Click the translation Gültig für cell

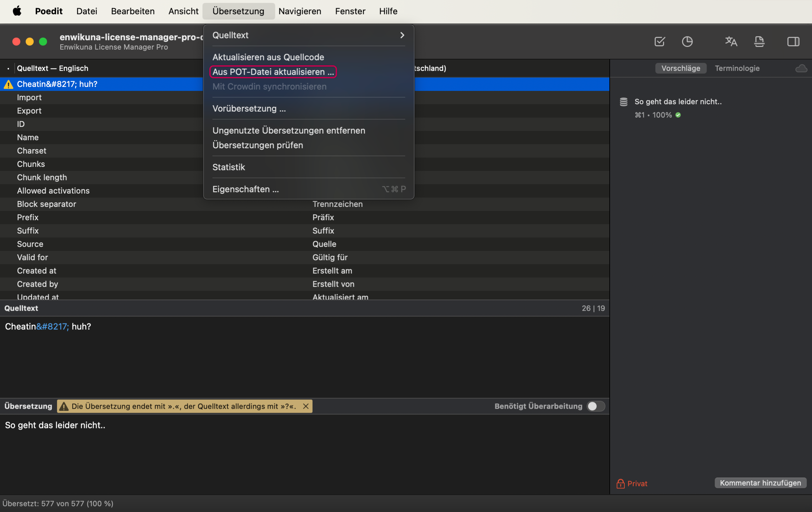click(x=330, y=257)
